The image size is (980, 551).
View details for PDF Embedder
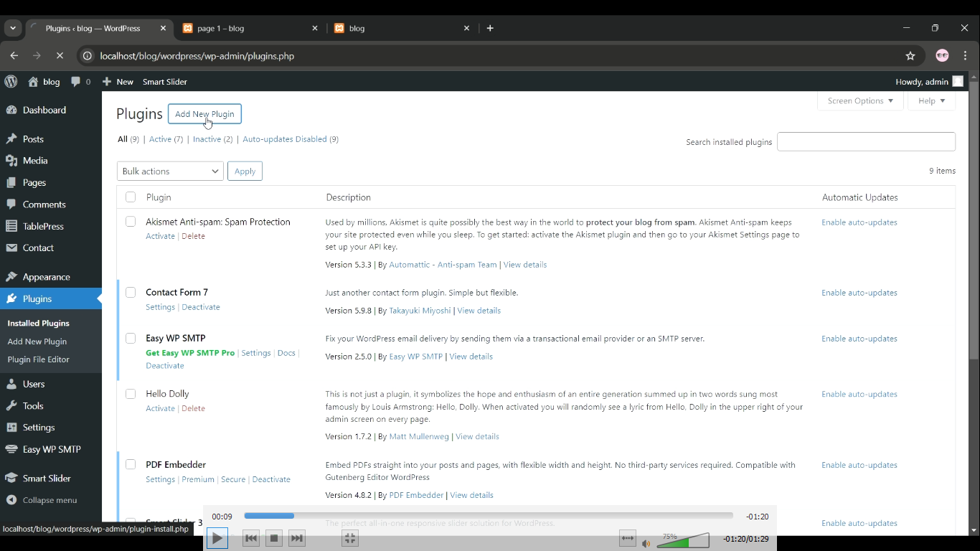471,495
